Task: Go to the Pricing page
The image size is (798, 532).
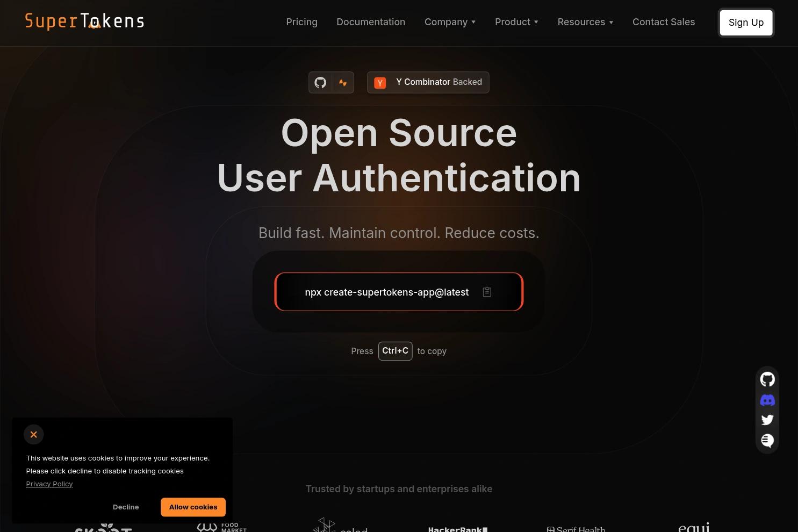Action: pos(301,22)
